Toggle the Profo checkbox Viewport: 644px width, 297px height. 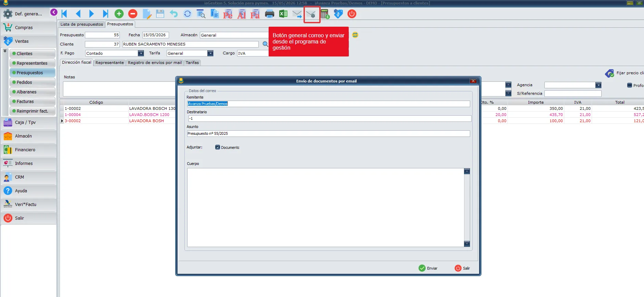tap(630, 85)
